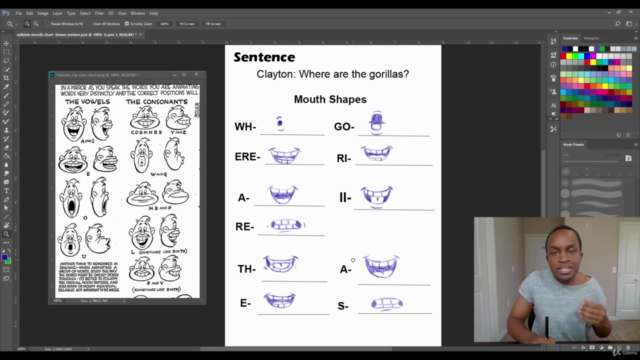The height and width of the screenshot is (360, 640).
Task: Click the brush size input field
Action: click(x=612, y=156)
